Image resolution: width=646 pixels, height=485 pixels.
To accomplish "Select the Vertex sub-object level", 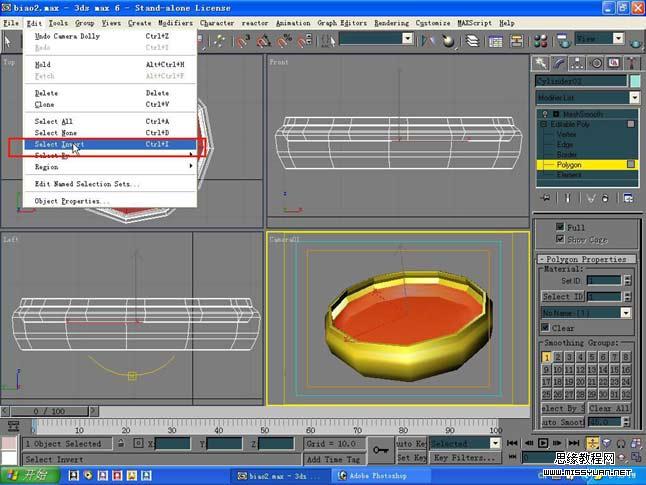I will [x=566, y=134].
